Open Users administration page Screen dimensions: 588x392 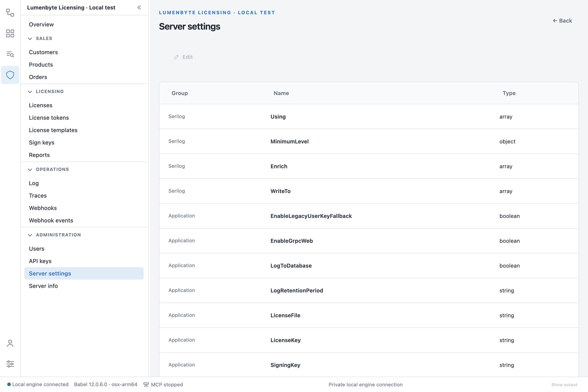[x=84, y=249]
